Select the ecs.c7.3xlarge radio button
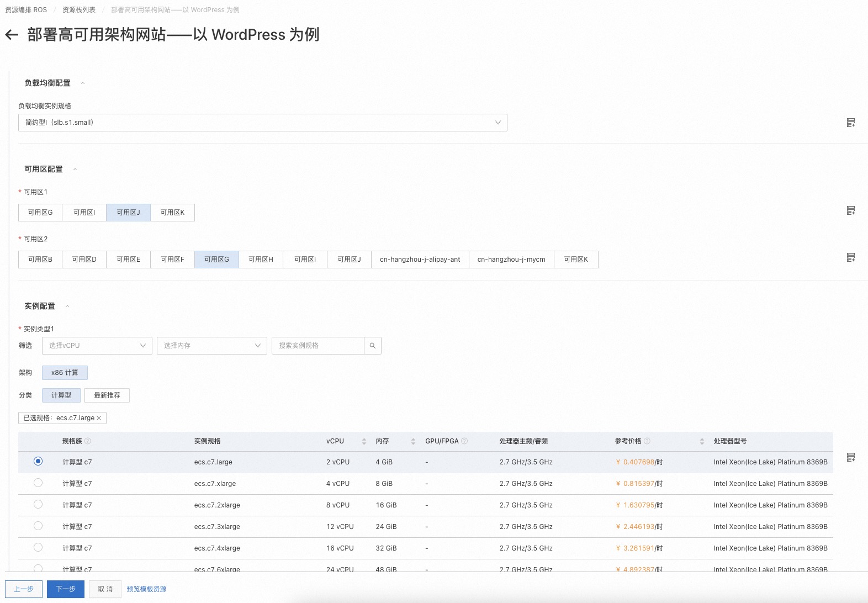Viewport: 868px width, 603px height. (x=38, y=526)
